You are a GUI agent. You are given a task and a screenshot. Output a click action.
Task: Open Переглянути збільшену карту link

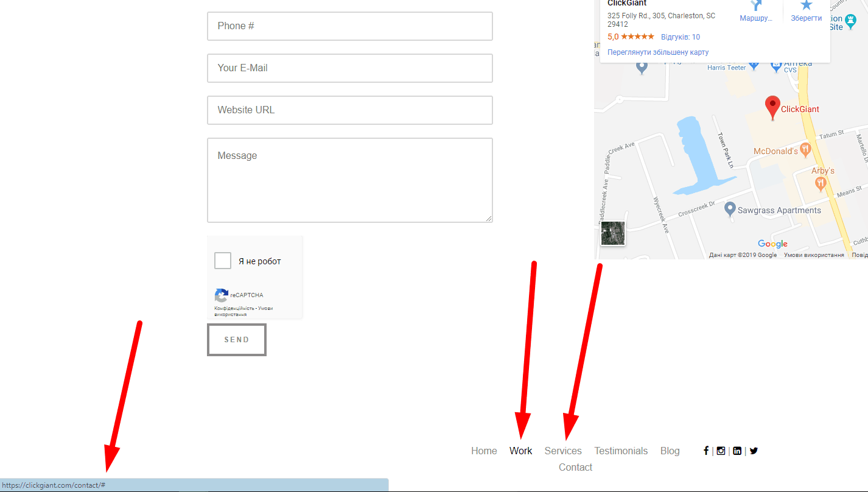658,52
